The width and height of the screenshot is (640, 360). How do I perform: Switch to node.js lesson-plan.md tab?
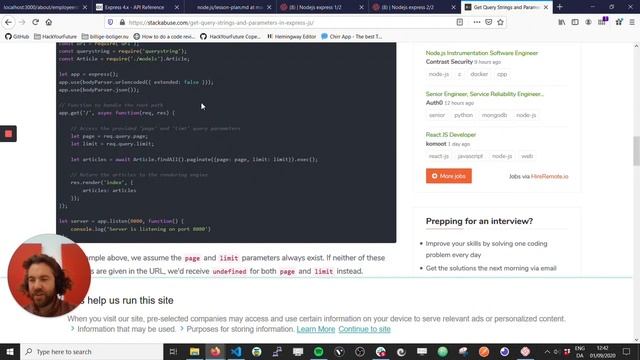point(229,7)
